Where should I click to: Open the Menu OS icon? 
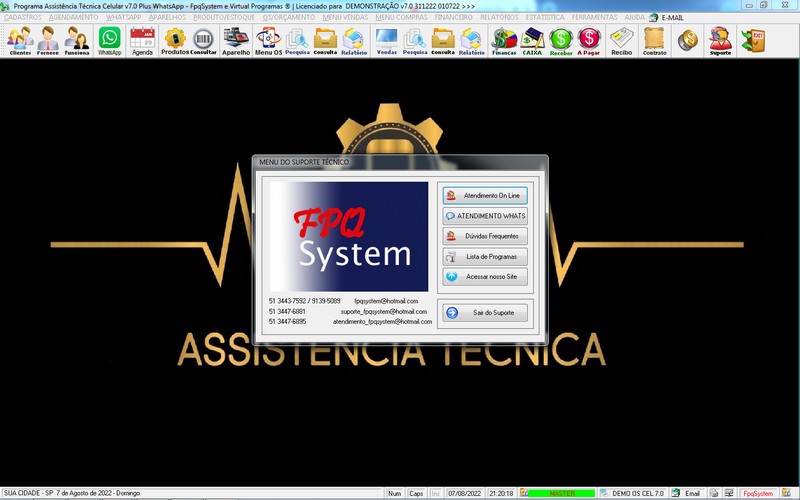[x=268, y=41]
